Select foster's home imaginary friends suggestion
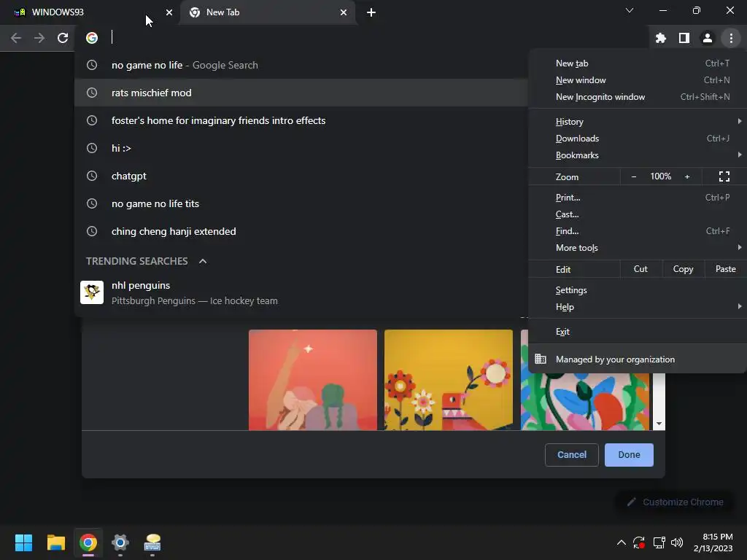The image size is (747, 560). tap(301, 120)
